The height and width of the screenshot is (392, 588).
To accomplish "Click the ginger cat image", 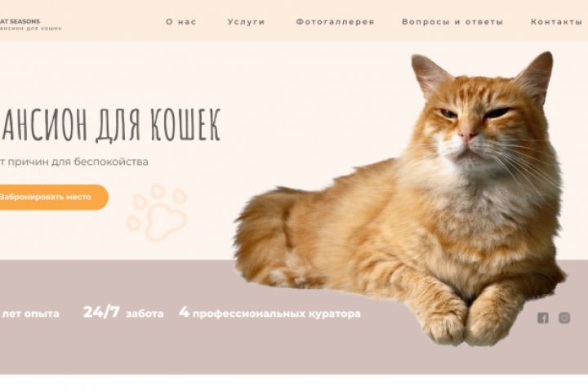I will click(x=400, y=198).
